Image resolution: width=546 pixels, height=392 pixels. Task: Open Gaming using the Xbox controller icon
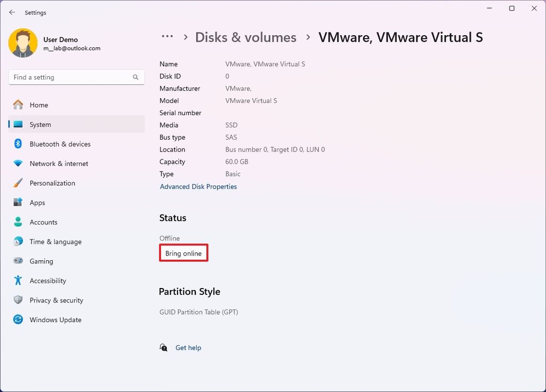tap(18, 261)
